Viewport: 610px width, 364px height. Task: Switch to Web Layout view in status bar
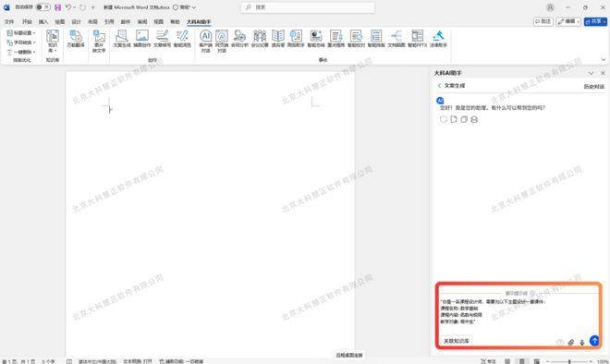536,361
